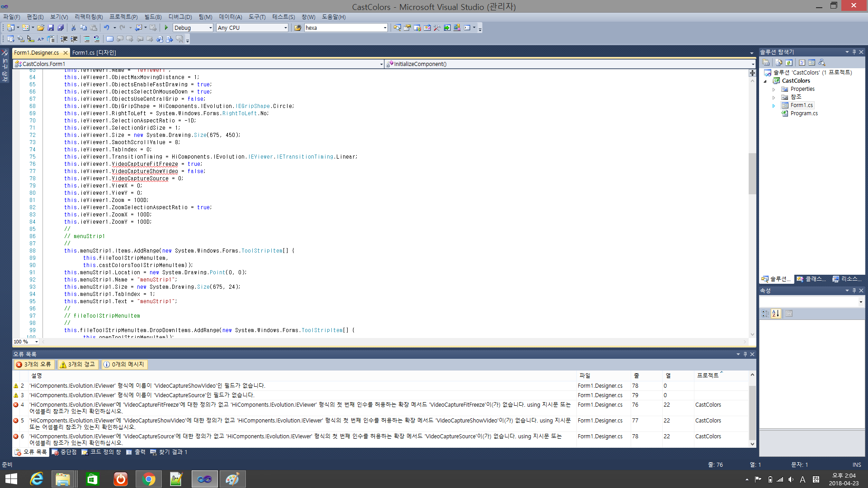Save the current file with the floppy icon
The height and width of the screenshot is (488, 868).
coord(51,28)
